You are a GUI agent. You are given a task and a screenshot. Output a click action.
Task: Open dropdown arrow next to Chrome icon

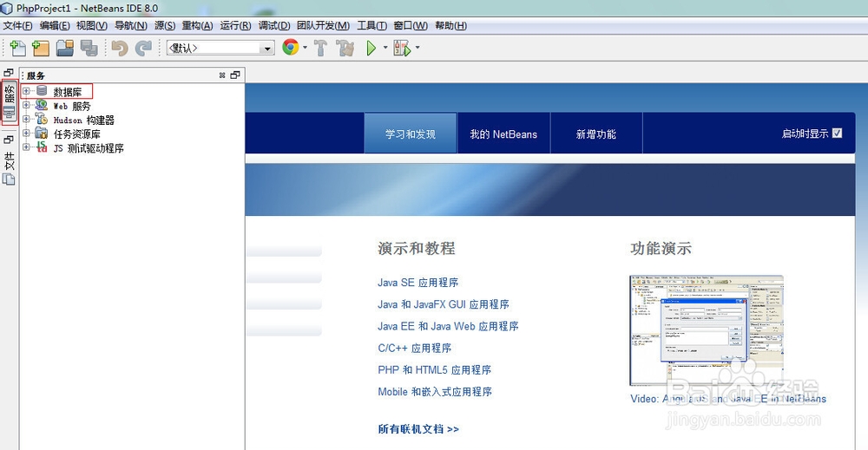click(x=305, y=48)
